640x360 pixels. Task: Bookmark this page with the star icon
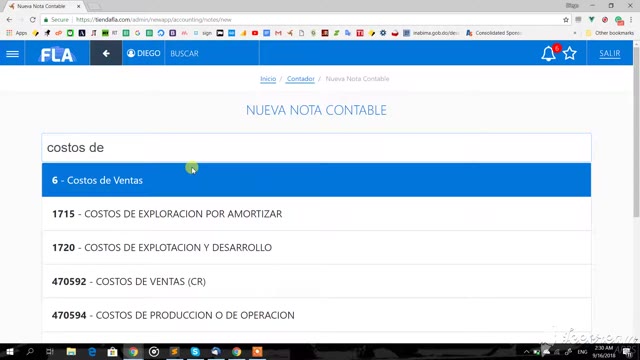pyautogui.click(x=566, y=20)
